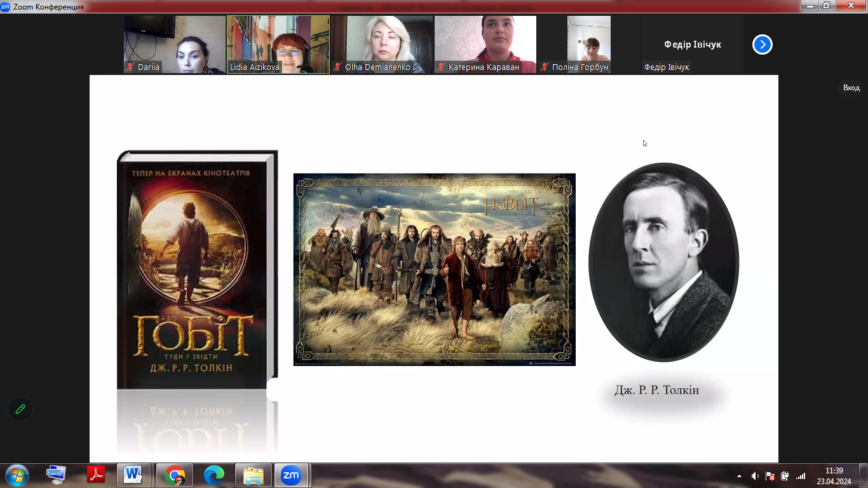The image size is (868, 488).
Task: Click Поліна Горбун's muted microphone icon
Action: pyautogui.click(x=545, y=67)
